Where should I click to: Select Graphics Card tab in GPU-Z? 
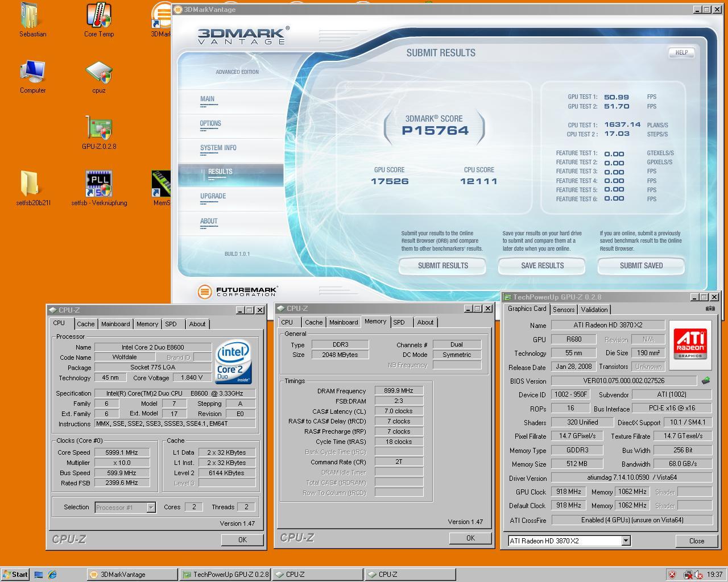click(527, 309)
